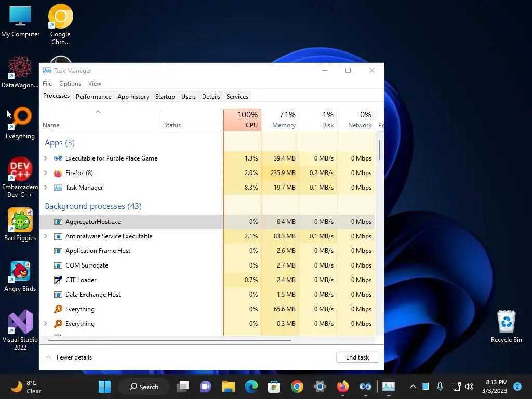The image size is (532, 399).
Task: Open Options menu
Action: coord(70,84)
